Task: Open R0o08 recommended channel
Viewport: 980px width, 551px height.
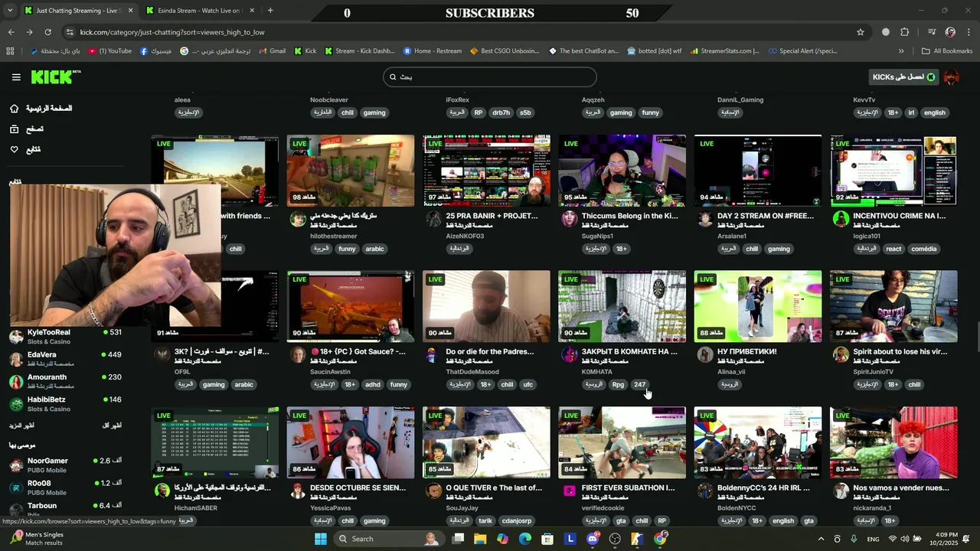Action: [x=65, y=487]
